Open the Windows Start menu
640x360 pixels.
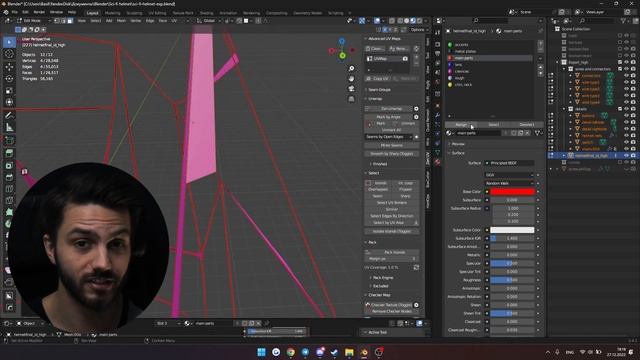coord(261,352)
